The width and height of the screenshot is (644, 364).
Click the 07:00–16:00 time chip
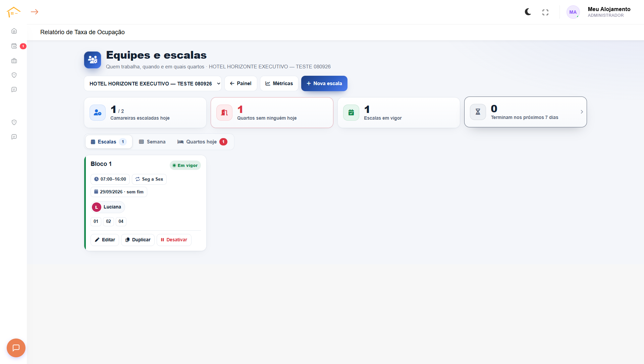[x=110, y=179]
